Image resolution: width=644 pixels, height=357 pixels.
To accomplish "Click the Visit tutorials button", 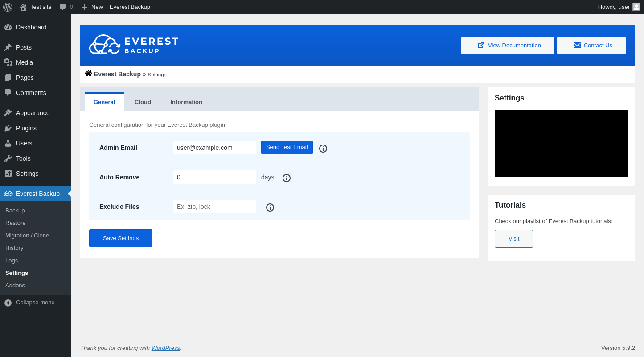I will pos(514,239).
